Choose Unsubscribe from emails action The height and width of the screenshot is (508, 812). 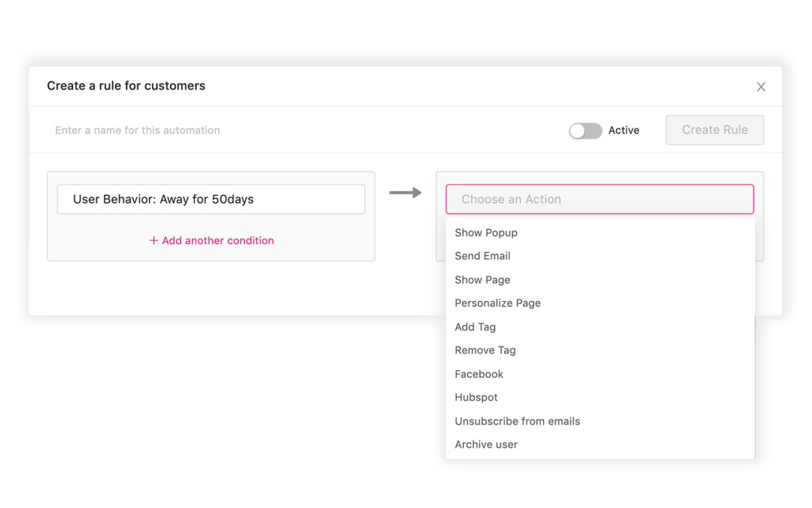click(517, 421)
